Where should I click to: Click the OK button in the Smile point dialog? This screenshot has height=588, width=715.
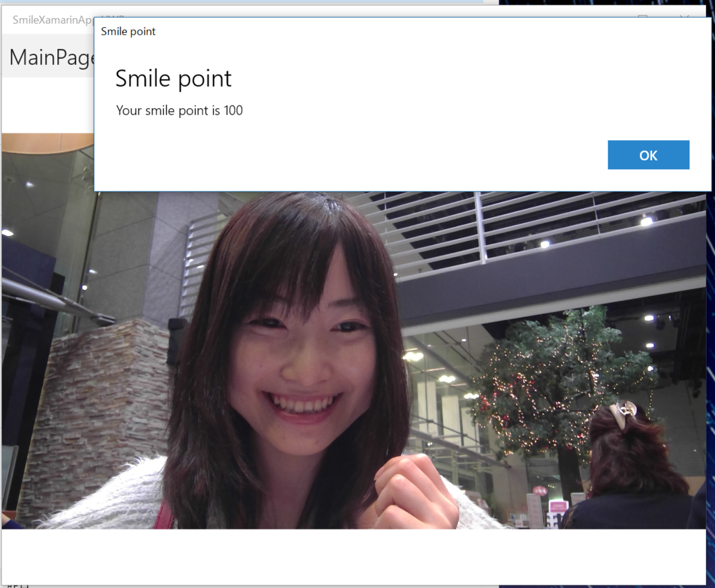[x=648, y=154]
